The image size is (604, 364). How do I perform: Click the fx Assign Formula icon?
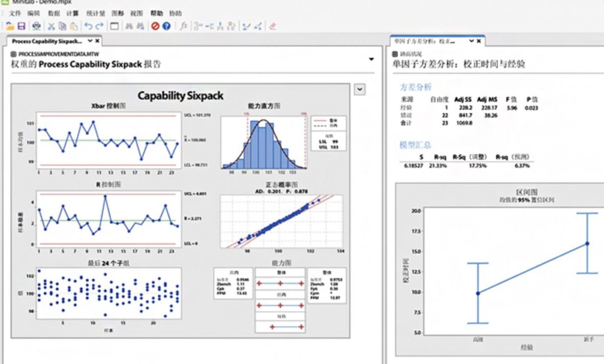point(184,26)
